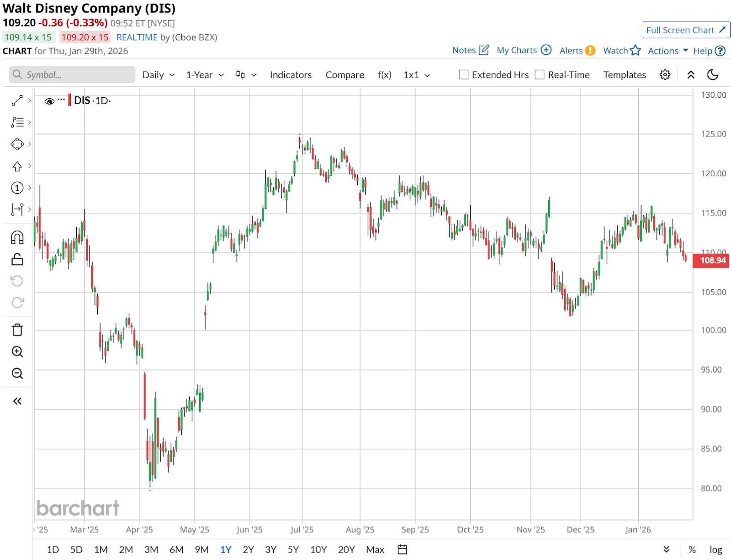731x560 pixels.
Task: Toggle the lock drawings padlock
Action: [x=17, y=259]
